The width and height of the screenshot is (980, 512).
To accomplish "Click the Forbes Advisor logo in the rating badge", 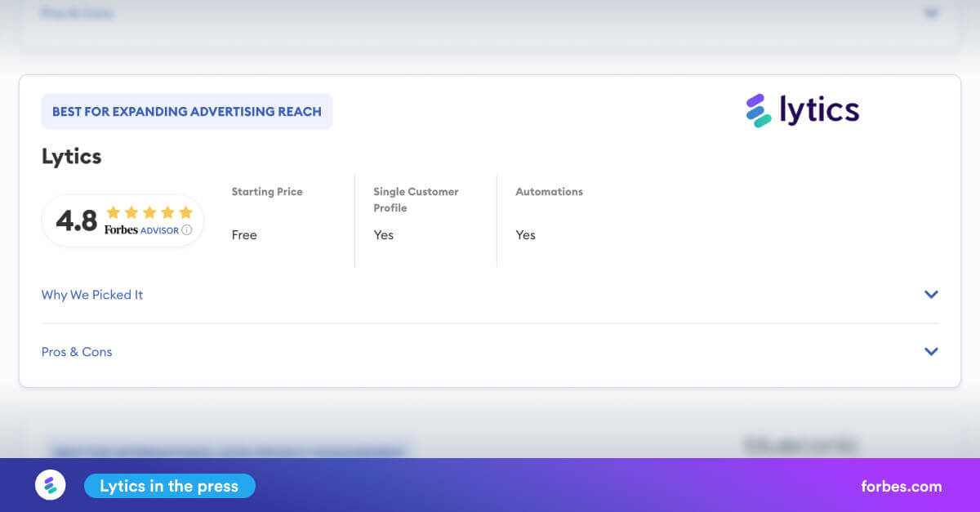I will 140,230.
